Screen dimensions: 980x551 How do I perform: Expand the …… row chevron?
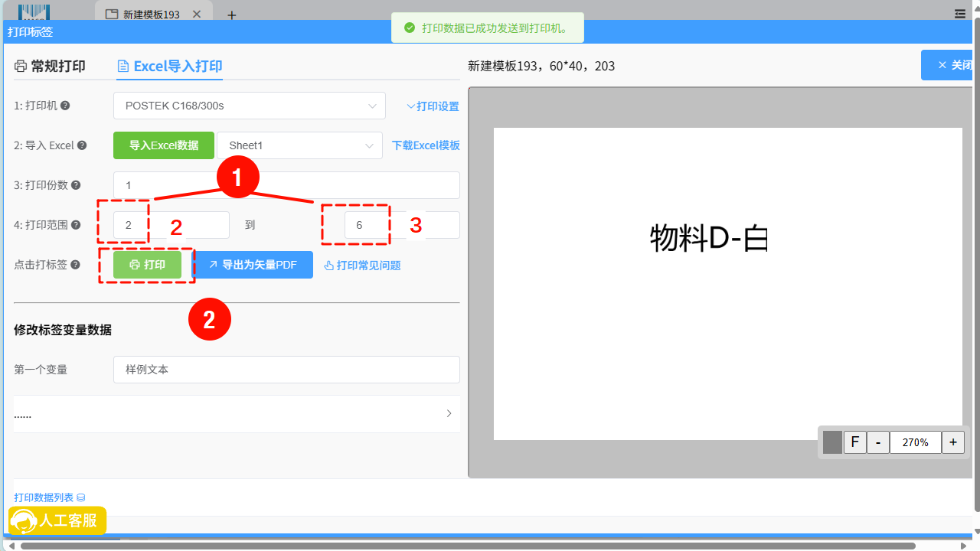[x=449, y=413]
